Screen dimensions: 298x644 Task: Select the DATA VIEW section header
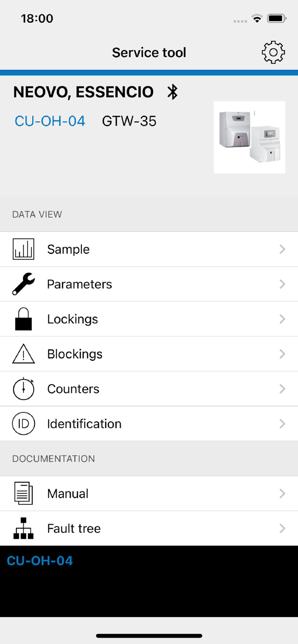point(37,214)
